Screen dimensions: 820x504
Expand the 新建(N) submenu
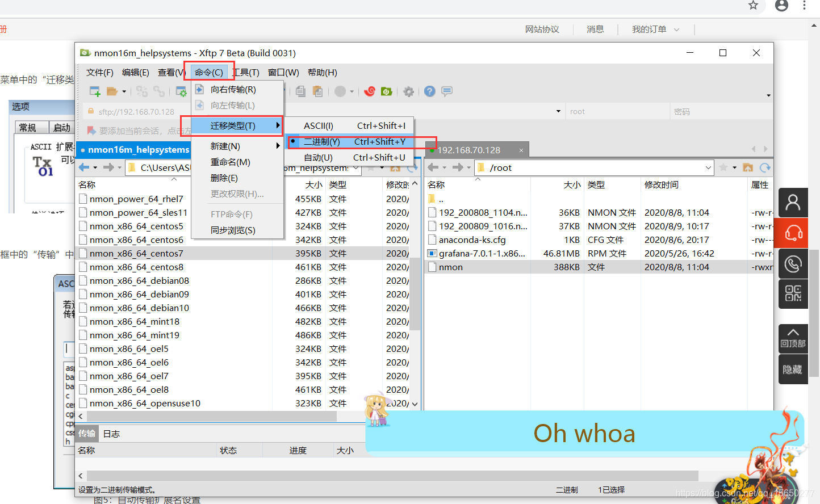click(237, 146)
